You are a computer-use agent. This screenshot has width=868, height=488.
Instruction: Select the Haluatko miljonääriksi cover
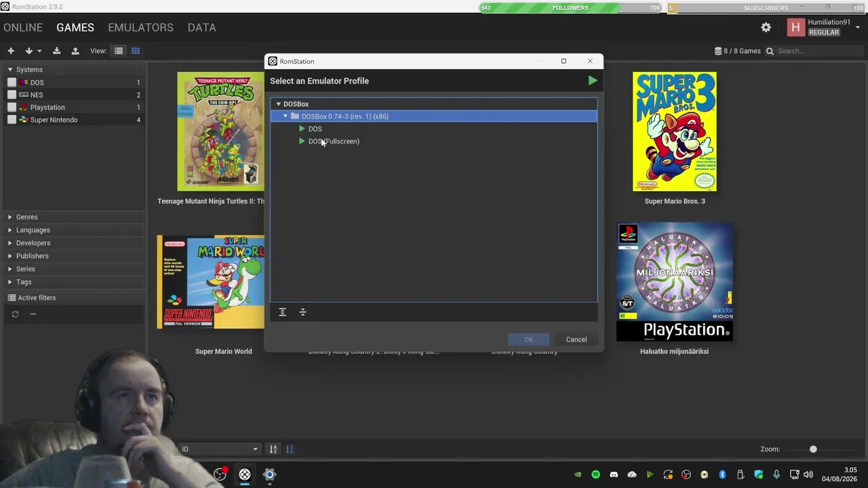675,282
